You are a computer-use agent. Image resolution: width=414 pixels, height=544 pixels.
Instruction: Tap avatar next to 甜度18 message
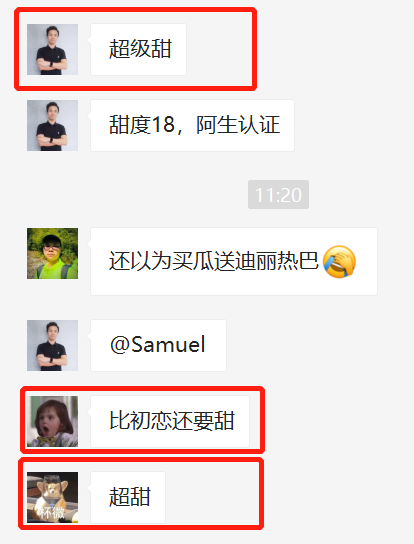tap(52, 125)
